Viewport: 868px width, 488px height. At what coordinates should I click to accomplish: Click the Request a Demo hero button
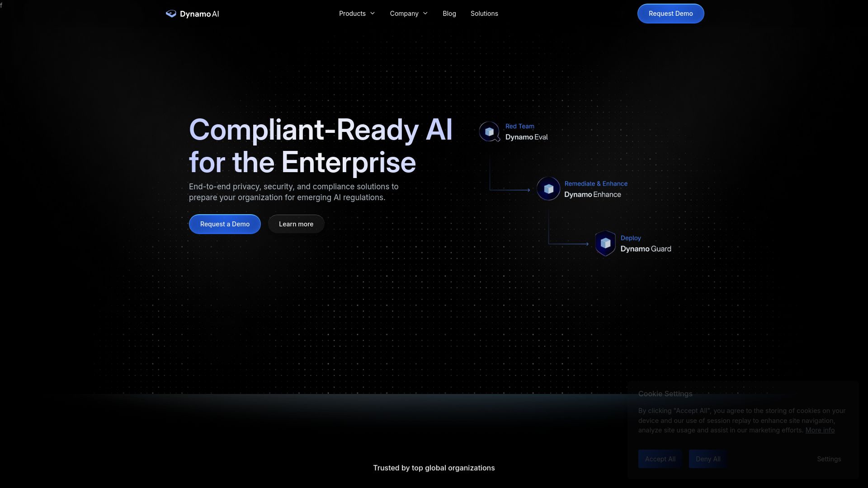pyautogui.click(x=225, y=224)
